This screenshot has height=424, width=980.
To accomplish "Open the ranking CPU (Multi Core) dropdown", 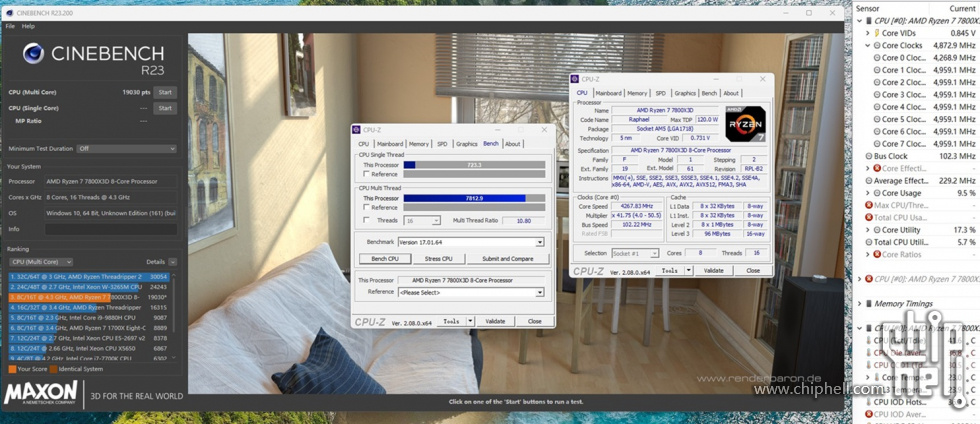I will coord(42,262).
